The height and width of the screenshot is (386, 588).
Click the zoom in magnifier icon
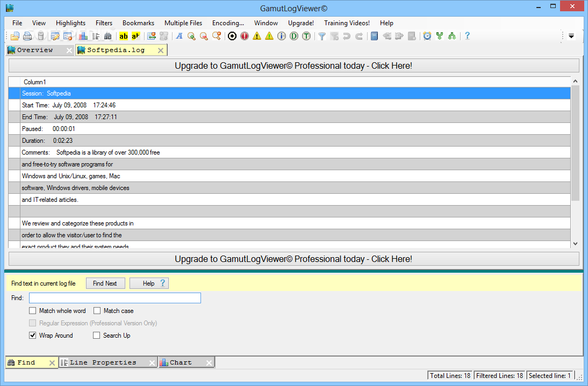click(x=192, y=37)
